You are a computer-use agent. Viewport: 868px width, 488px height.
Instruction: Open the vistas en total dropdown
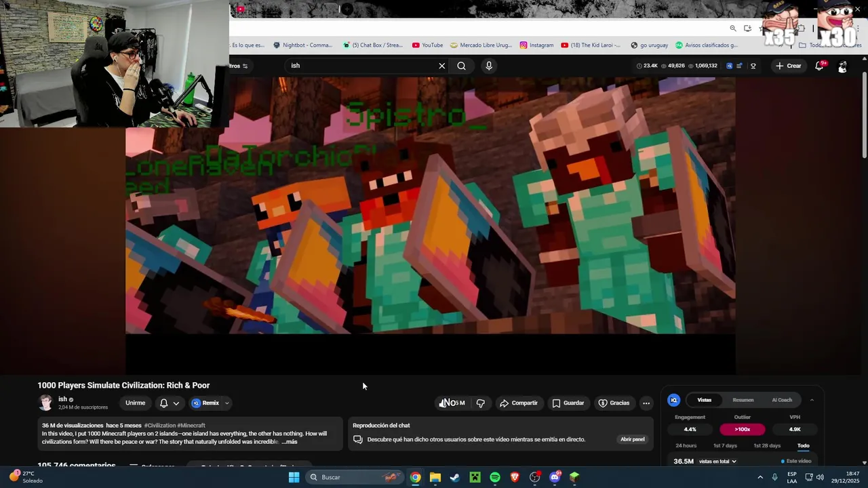[x=717, y=462]
